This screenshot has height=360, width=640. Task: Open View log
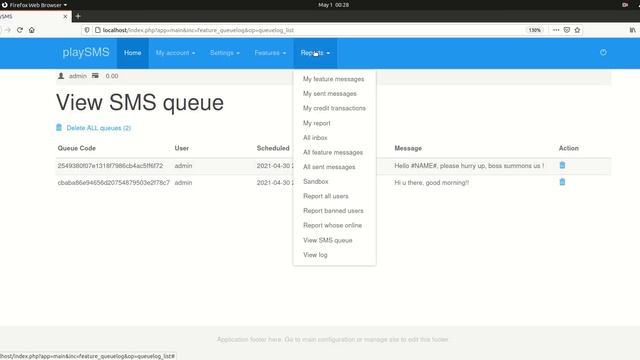coord(315,255)
